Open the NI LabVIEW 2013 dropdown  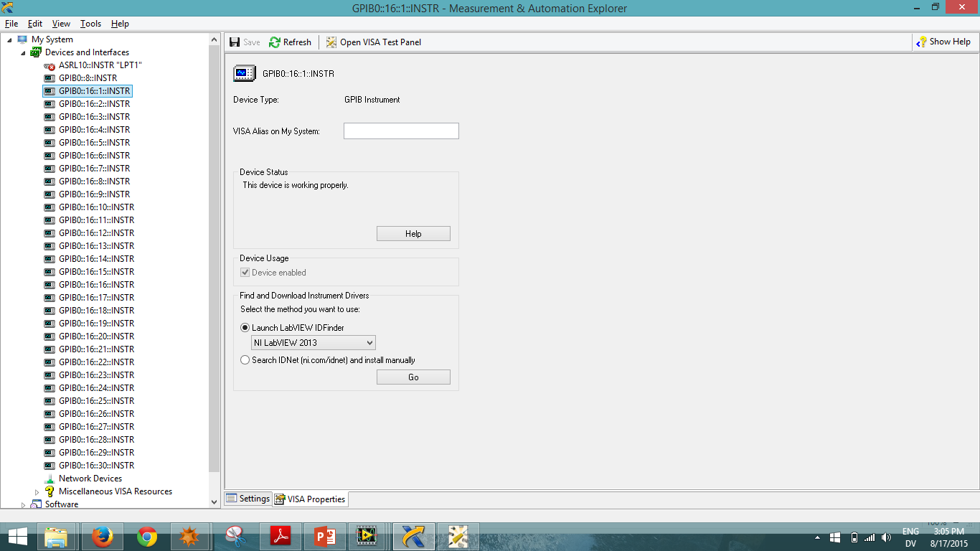pos(313,343)
